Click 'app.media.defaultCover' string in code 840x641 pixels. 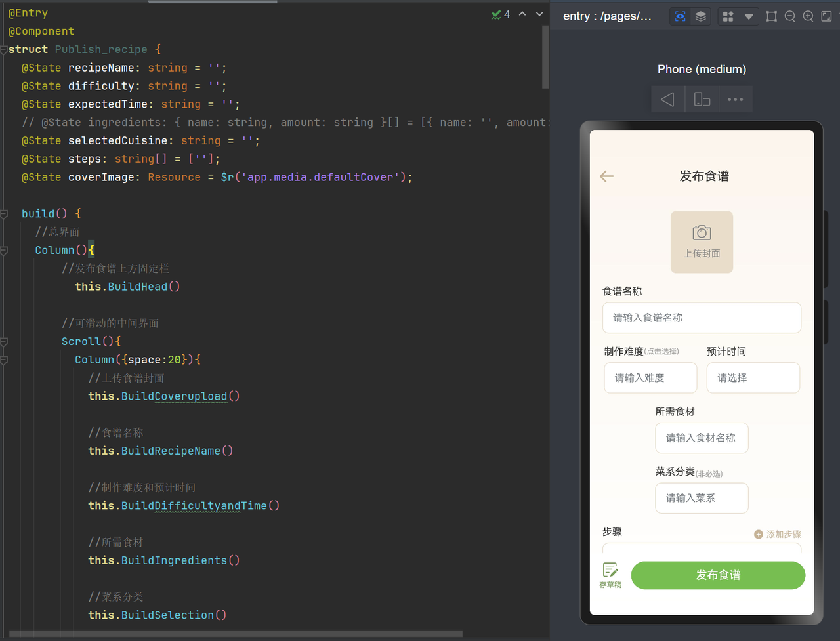[320, 177]
